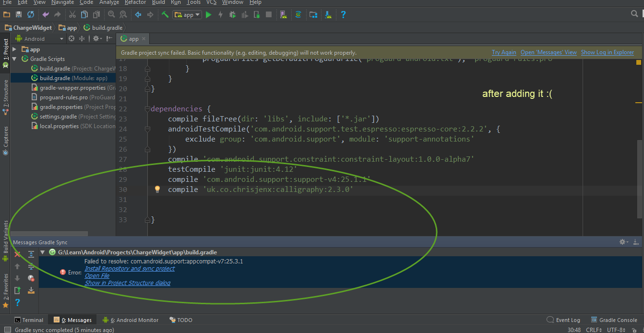Image resolution: width=644 pixels, height=333 pixels.
Task: Open the Build menu
Action: click(158, 2)
